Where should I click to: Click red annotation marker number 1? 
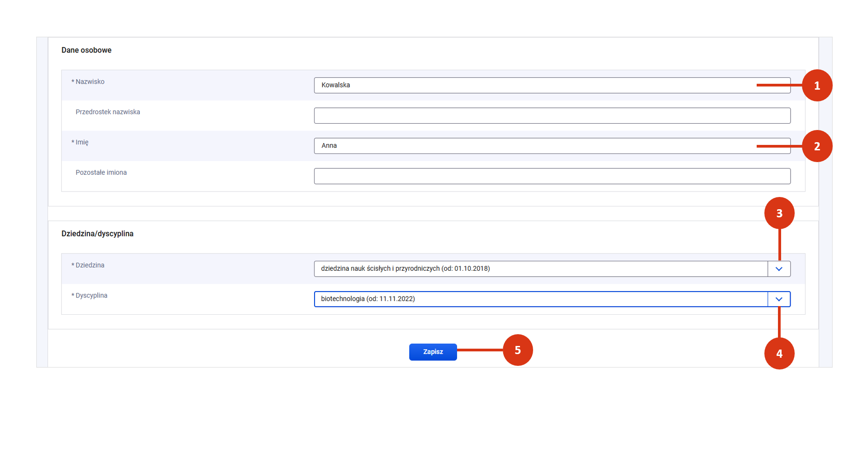pyautogui.click(x=817, y=86)
